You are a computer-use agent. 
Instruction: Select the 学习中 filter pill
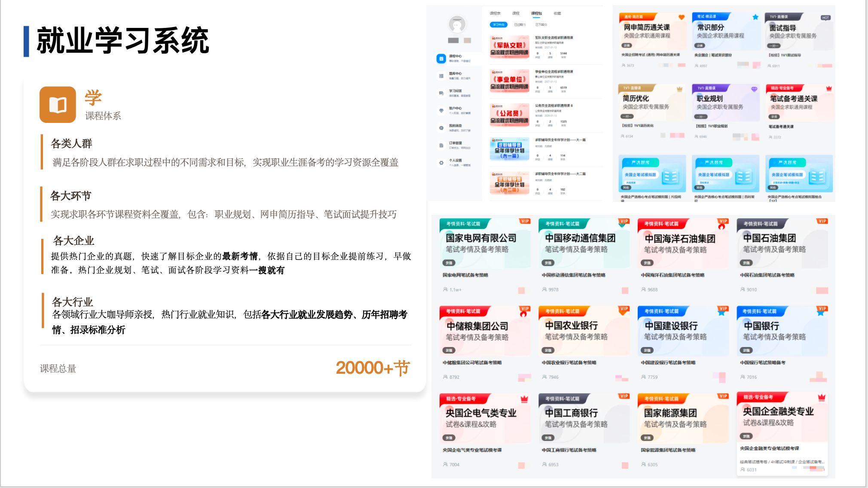click(498, 25)
